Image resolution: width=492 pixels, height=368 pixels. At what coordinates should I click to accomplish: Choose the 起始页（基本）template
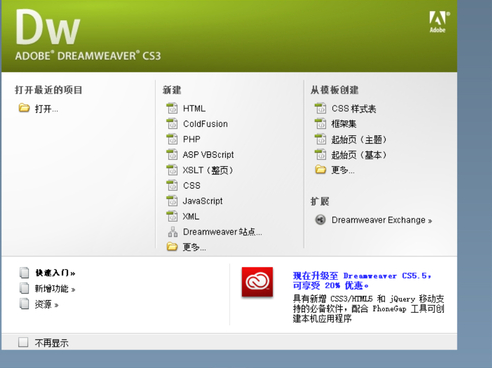pos(359,155)
